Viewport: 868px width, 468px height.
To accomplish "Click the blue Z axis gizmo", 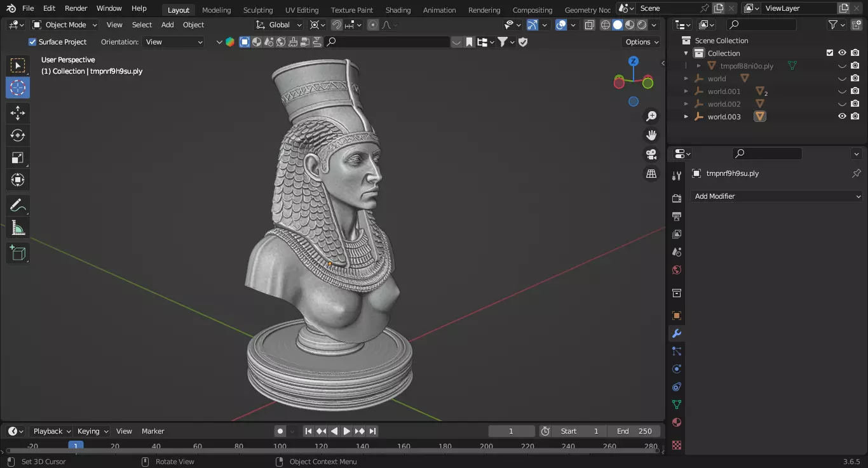I will click(x=634, y=61).
